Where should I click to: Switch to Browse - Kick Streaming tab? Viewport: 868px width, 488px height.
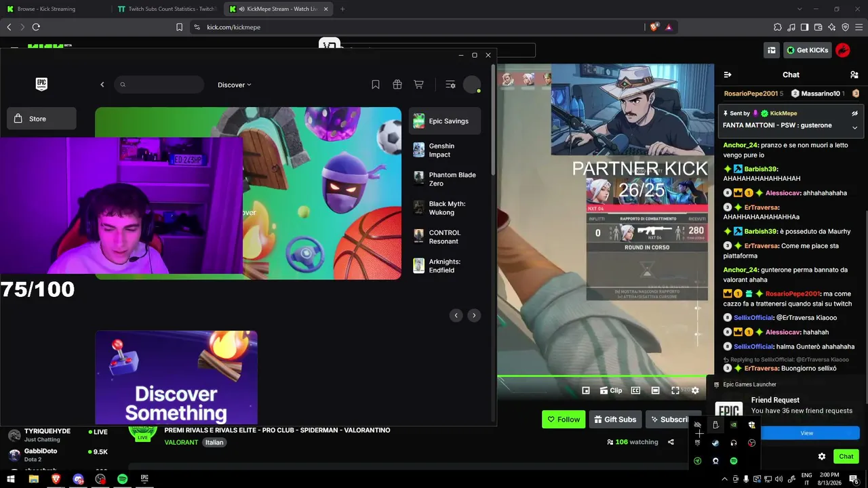[55, 9]
